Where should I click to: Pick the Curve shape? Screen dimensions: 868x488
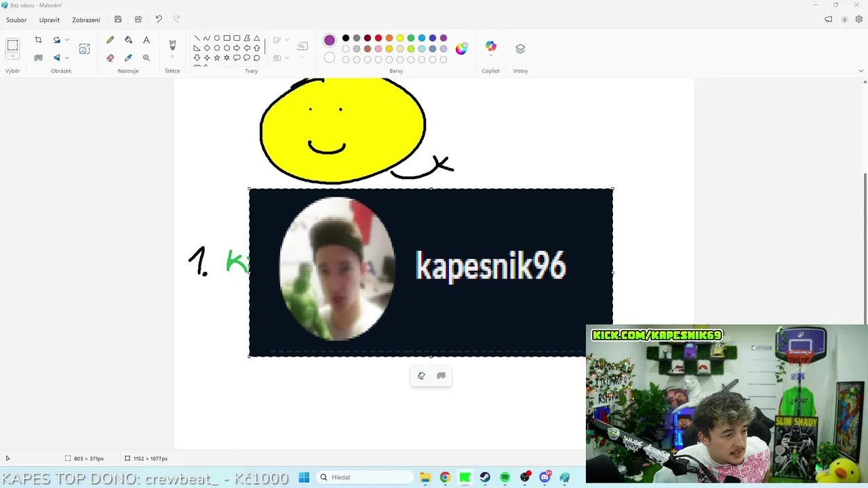tap(207, 38)
